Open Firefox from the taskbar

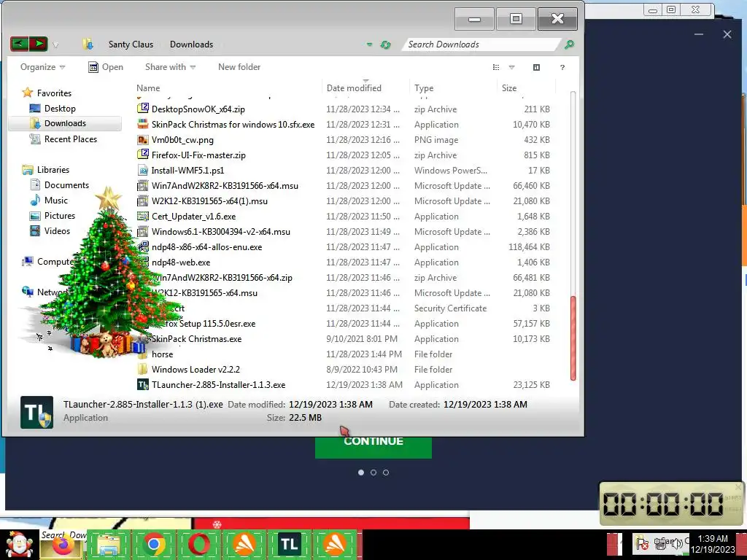pos(63,544)
